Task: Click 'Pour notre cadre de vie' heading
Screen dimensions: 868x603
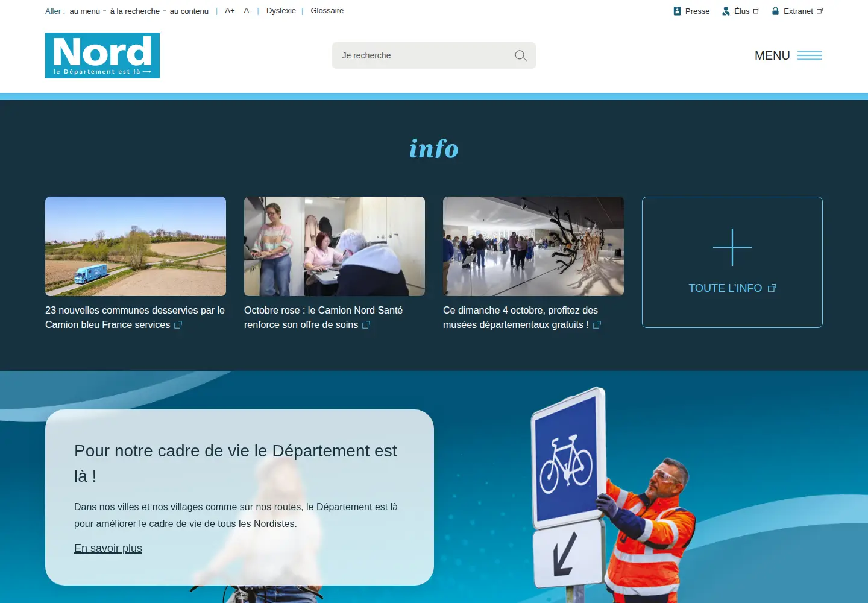Action: 236,463
